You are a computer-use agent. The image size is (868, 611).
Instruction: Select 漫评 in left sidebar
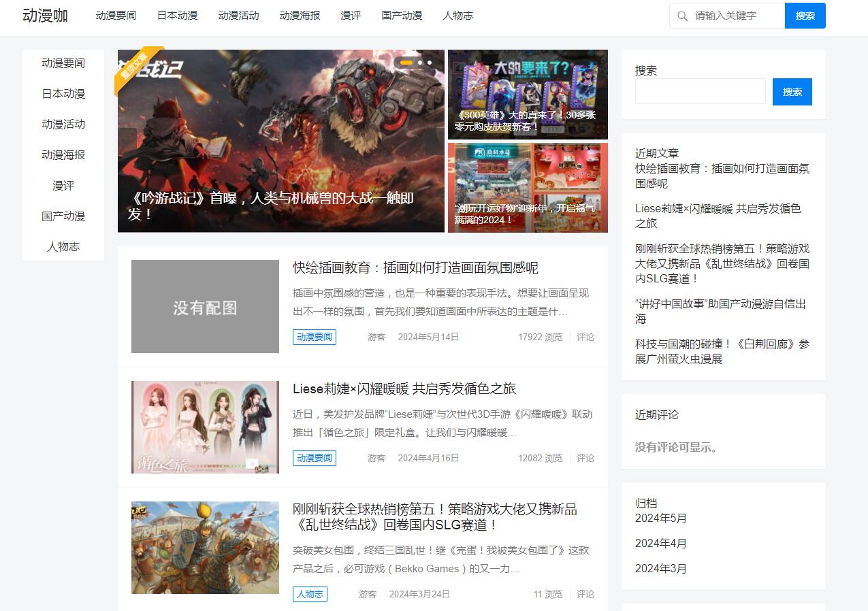pyautogui.click(x=63, y=186)
